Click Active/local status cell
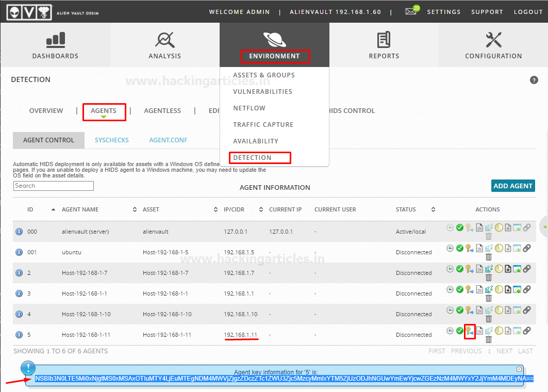Screen dimensions: 548x392 (x=411, y=232)
